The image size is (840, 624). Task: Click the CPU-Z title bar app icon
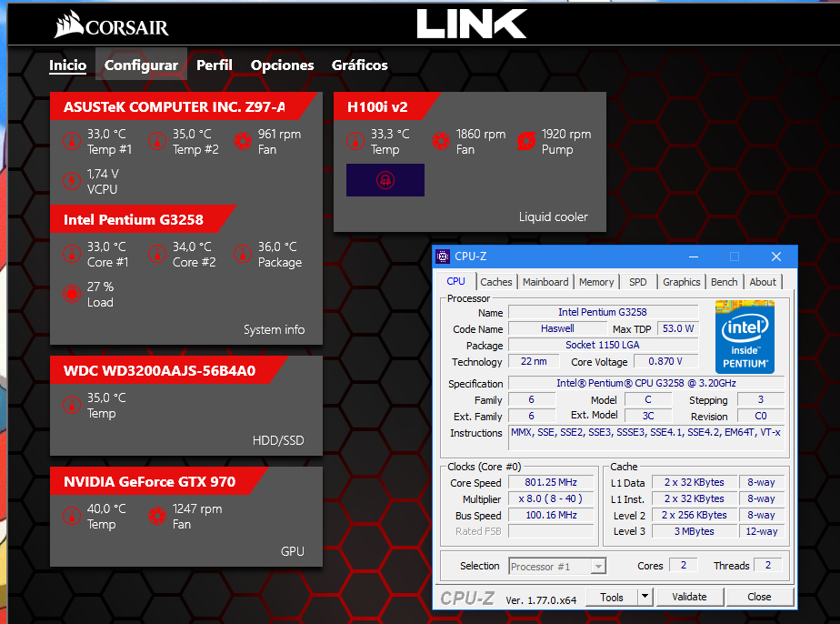443,257
